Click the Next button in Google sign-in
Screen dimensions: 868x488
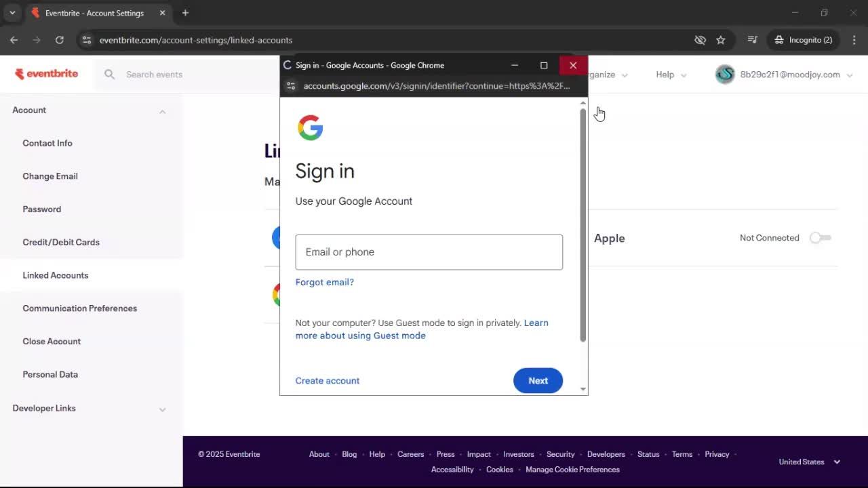coord(538,381)
